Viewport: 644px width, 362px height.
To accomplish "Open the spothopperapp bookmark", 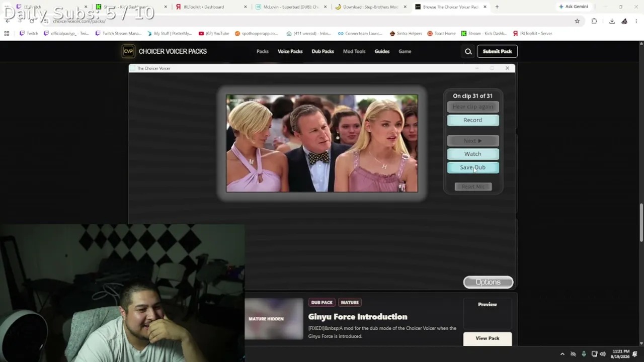I will click(x=256, y=33).
